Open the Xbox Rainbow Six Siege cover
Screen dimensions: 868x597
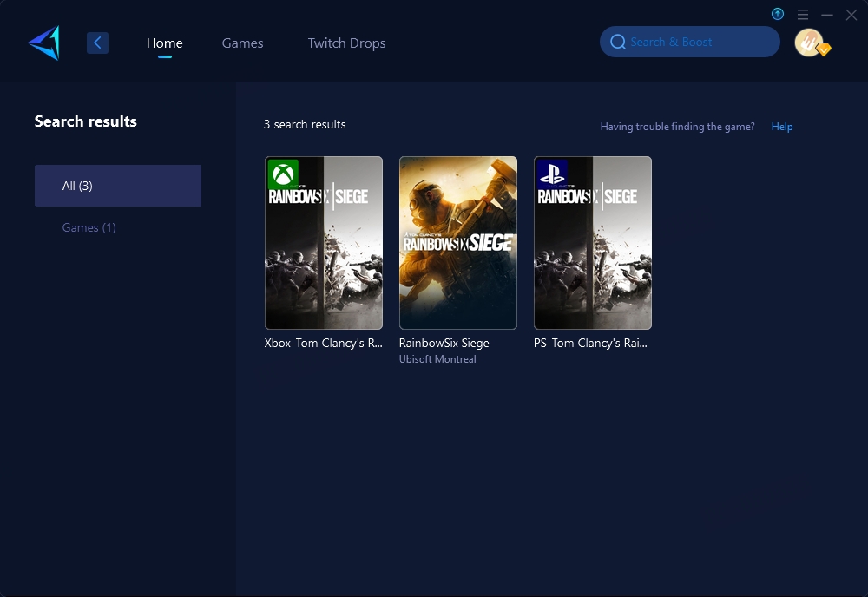[x=324, y=243]
